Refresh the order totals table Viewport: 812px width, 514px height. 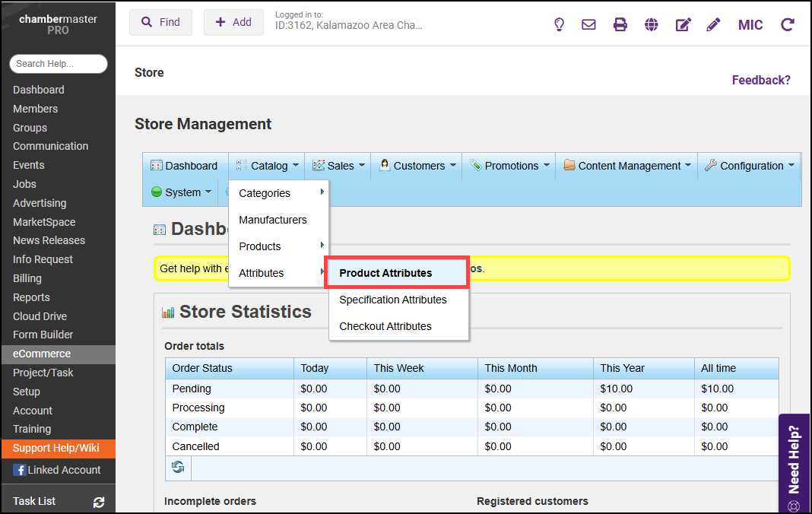(x=178, y=467)
